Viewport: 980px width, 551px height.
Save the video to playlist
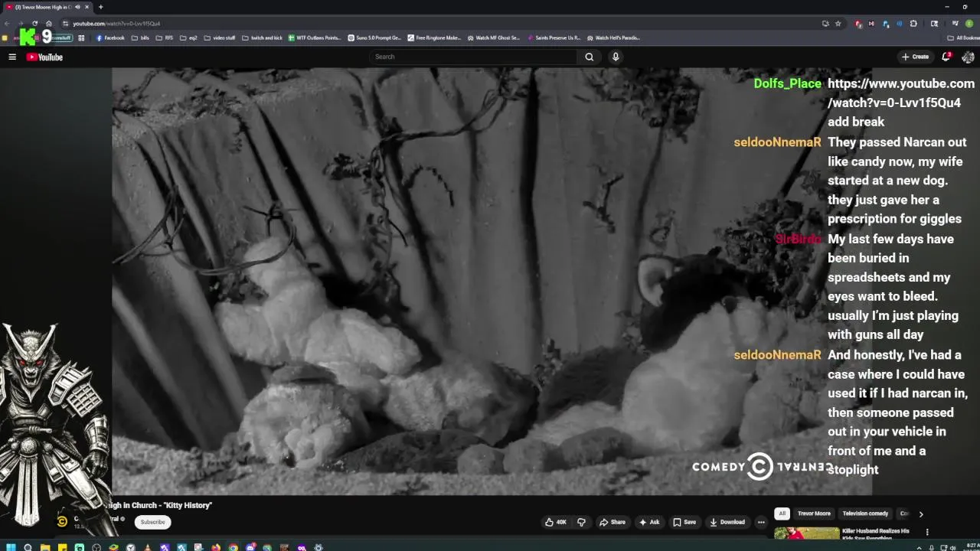[x=684, y=522]
